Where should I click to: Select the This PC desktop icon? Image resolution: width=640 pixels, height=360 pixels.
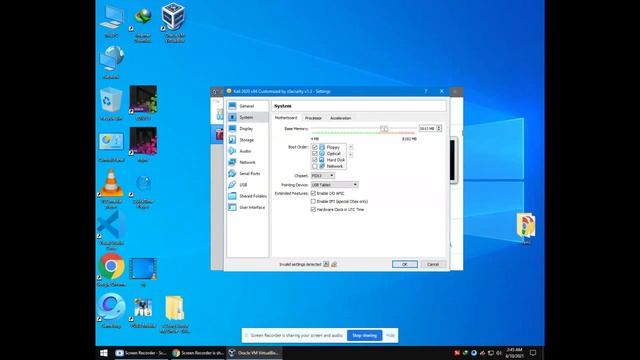[111, 22]
